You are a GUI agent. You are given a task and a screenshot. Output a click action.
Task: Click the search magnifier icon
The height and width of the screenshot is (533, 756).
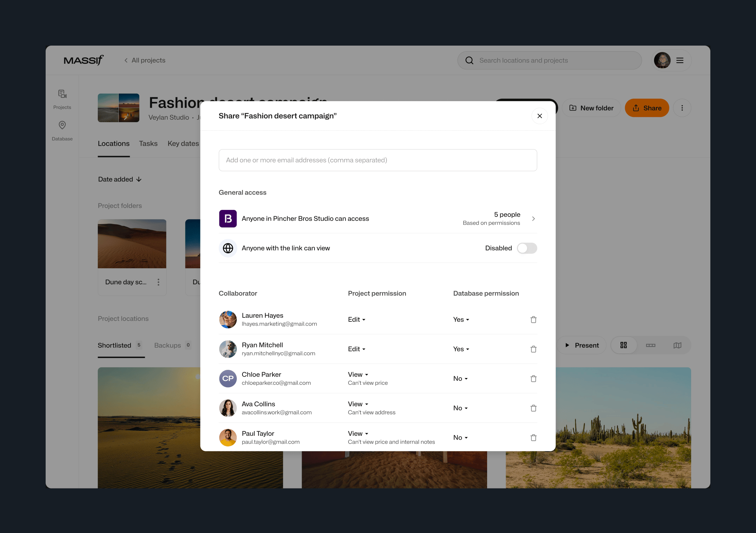pyautogui.click(x=469, y=61)
